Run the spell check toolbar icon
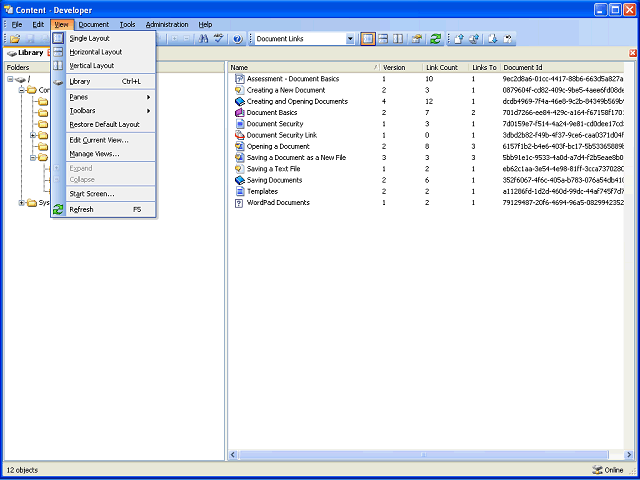640x480 pixels. pos(219,39)
